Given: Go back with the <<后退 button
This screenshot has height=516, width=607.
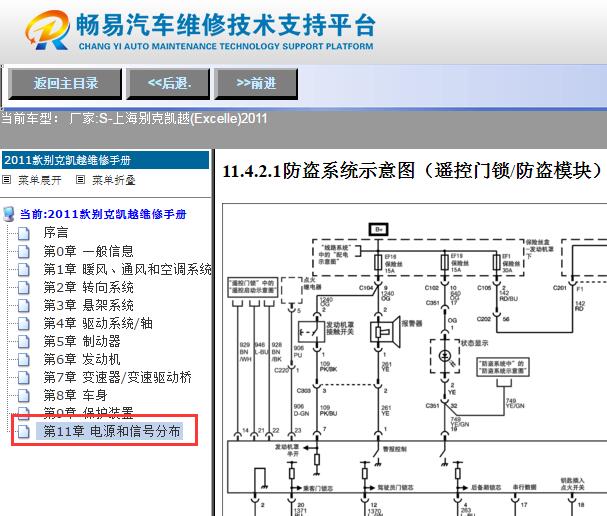Looking at the screenshot, I should [x=168, y=84].
